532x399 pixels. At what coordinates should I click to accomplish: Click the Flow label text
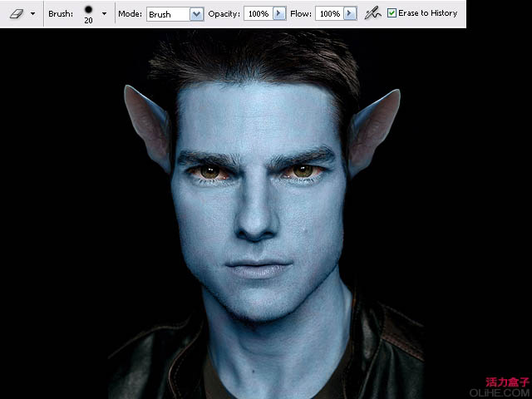[300, 14]
